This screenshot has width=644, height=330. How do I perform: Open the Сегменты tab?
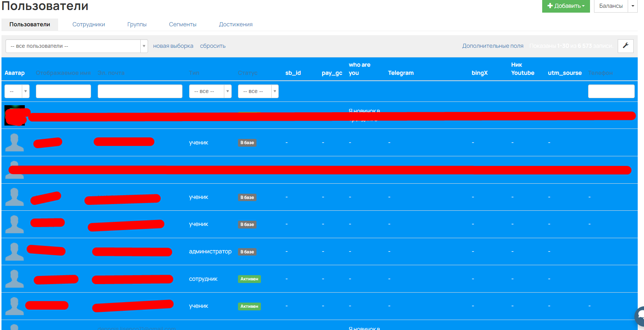click(x=182, y=24)
